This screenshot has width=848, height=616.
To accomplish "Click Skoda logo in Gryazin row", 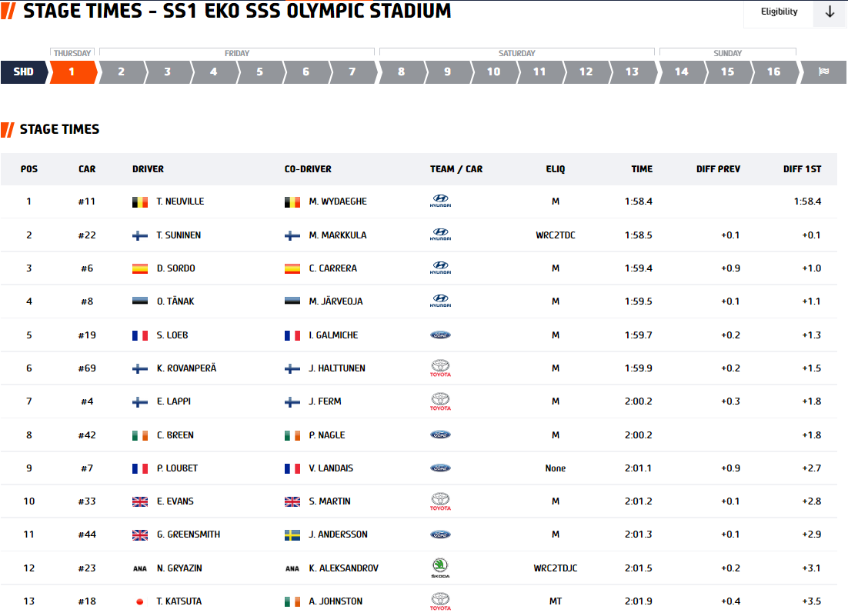I will 440,568.
